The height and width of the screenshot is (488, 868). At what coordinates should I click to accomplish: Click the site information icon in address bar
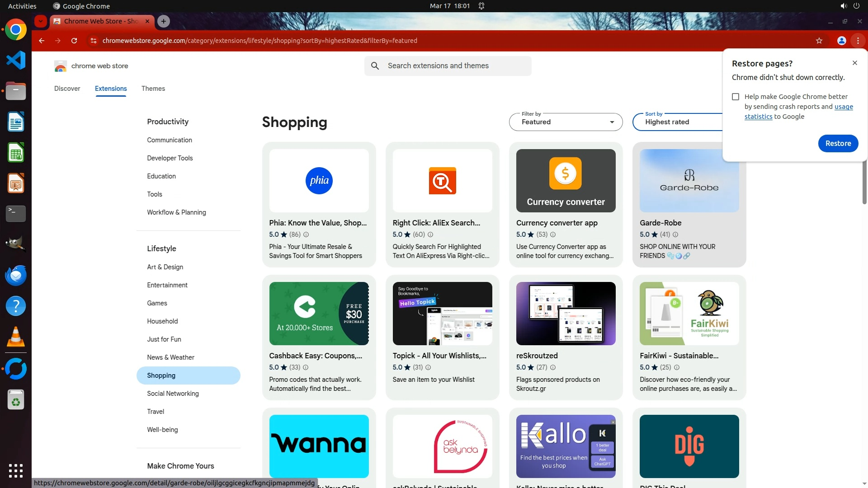[93, 41]
